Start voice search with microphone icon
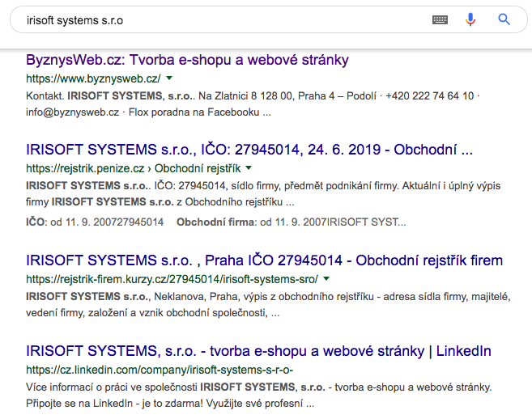The width and height of the screenshot is (532, 419). [x=470, y=19]
